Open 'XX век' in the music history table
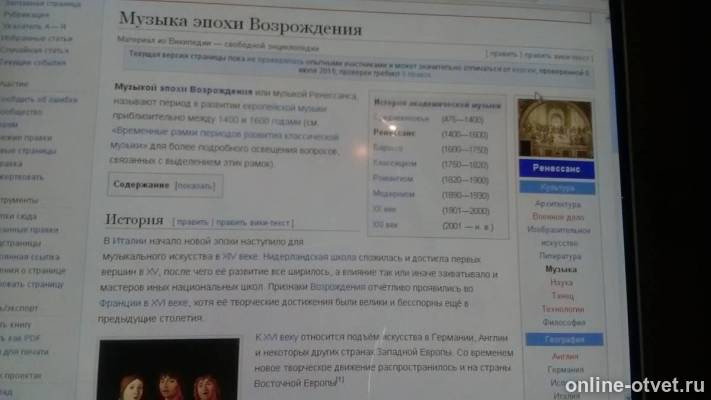The width and height of the screenshot is (711, 400). (384, 209)
